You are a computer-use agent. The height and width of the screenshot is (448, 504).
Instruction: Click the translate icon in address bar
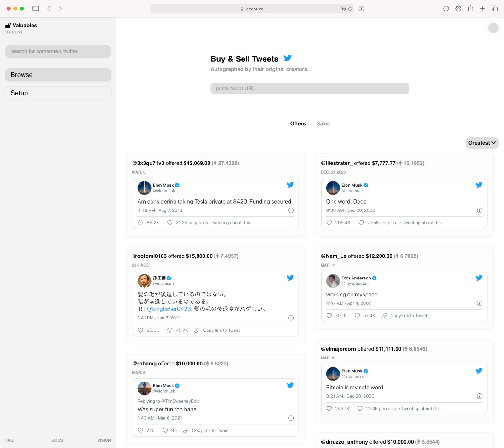coord(342,9)
